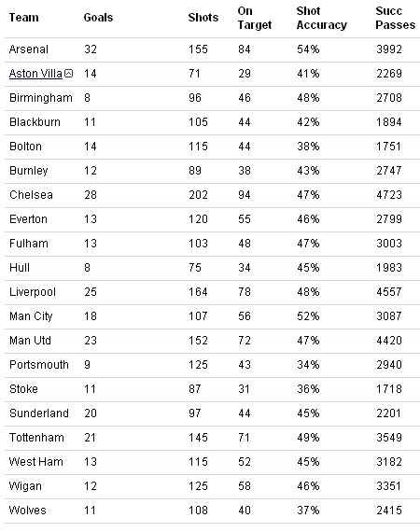The image size is (420, 532).
Task: Select Tottenham's 21 goals cell
Action: (91, 438)
